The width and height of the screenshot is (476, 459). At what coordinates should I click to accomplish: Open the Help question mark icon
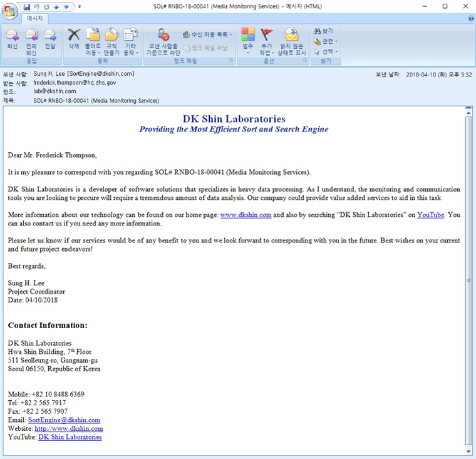470,19
